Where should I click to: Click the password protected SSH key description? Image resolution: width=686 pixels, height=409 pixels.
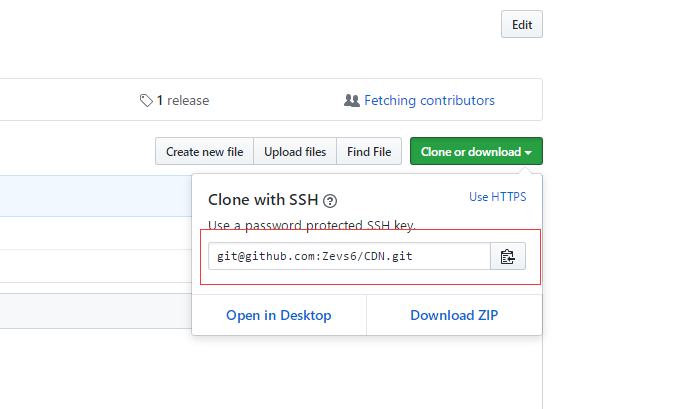pos(312,225)
